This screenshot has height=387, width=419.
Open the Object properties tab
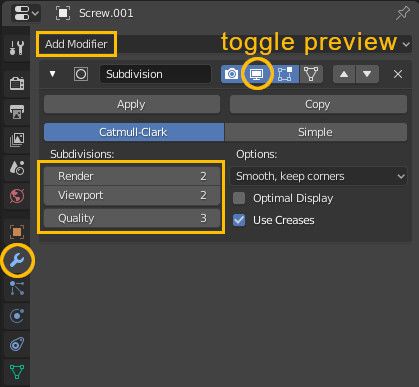coord(17,232)
